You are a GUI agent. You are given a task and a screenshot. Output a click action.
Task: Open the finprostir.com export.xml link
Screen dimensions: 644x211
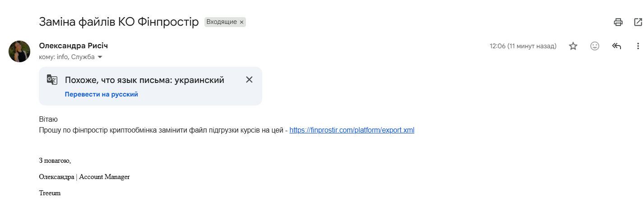pos(352,130)
